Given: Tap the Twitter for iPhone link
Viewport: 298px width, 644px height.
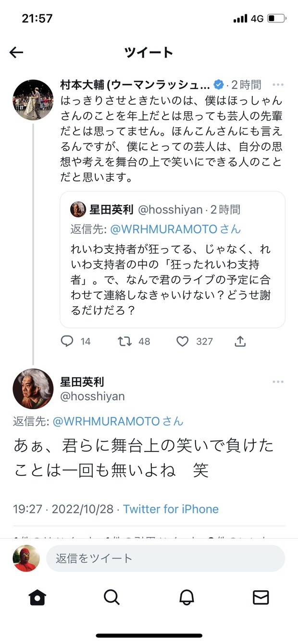Looking at the screenshot, I should click(171, 509).
